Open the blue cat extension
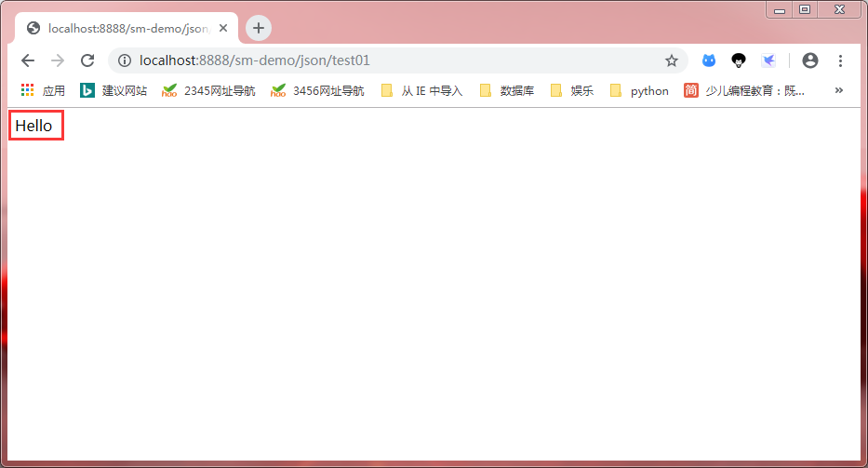 click(x=709, y=60)
